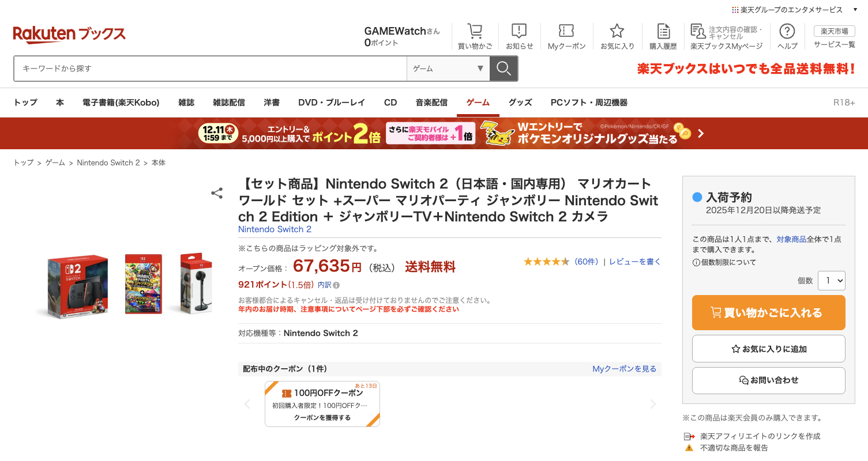Open the 雑誌配信 tab
Viewport: 868px width, 461px height.
[229, 103]
